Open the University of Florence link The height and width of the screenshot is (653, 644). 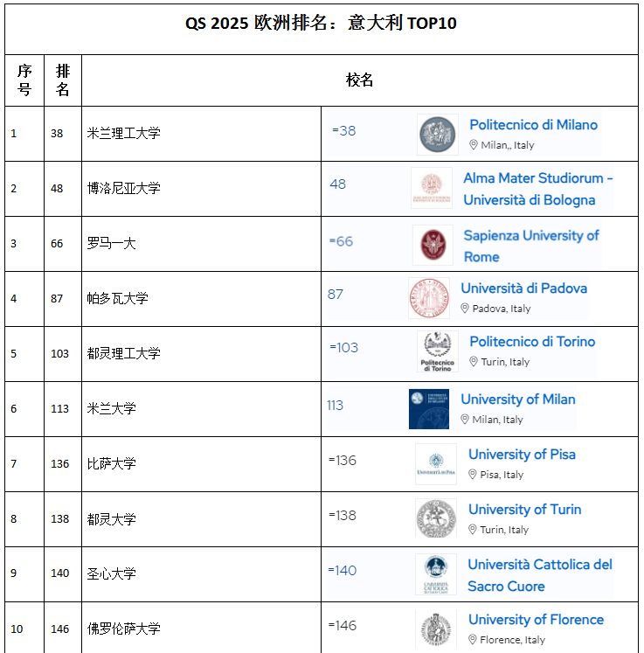(x=536, y=619)
